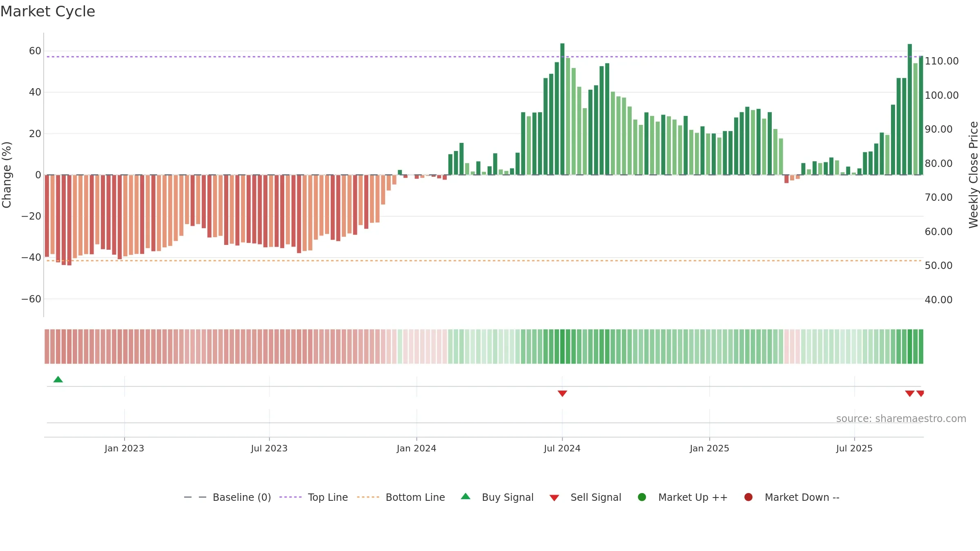The height and width of the screenshot is (551, 980).
Task: Click the −60 tick on Change axis
Action: (31, 299)
